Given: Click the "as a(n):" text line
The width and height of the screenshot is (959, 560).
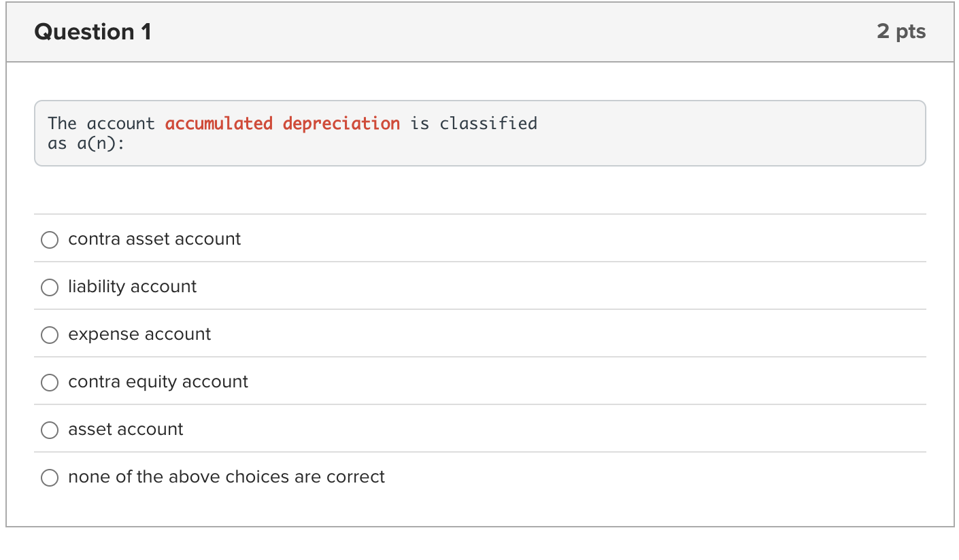Looking at the screenshot, I should coord(86,144).
